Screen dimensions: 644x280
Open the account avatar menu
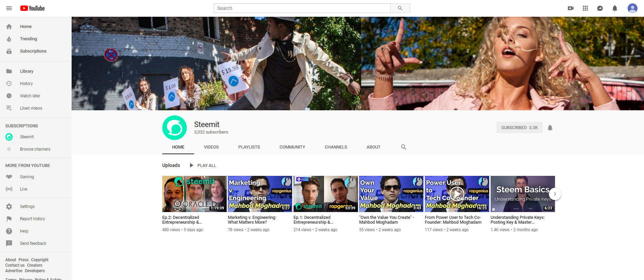coord(632,8)
